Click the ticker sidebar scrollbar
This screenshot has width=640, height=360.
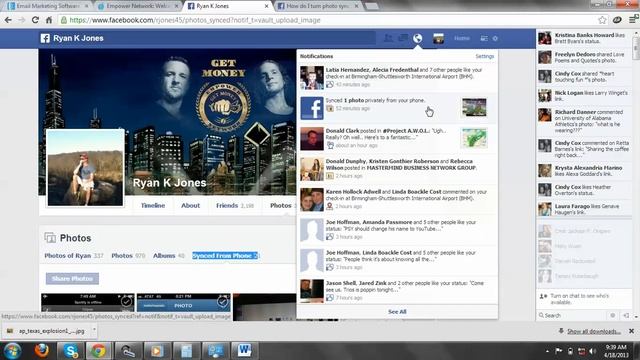click(x=636, y=49)
